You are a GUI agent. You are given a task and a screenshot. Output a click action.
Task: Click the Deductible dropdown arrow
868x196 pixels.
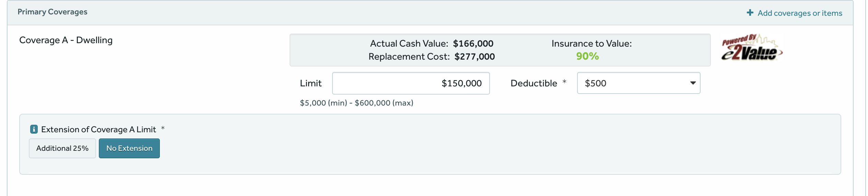(693, 83)
